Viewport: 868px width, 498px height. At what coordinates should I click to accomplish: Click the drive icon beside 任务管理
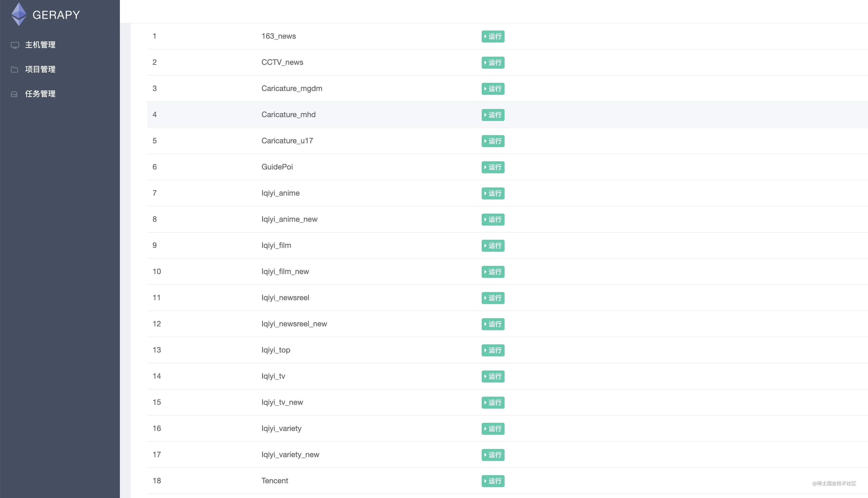click(14, 94)
